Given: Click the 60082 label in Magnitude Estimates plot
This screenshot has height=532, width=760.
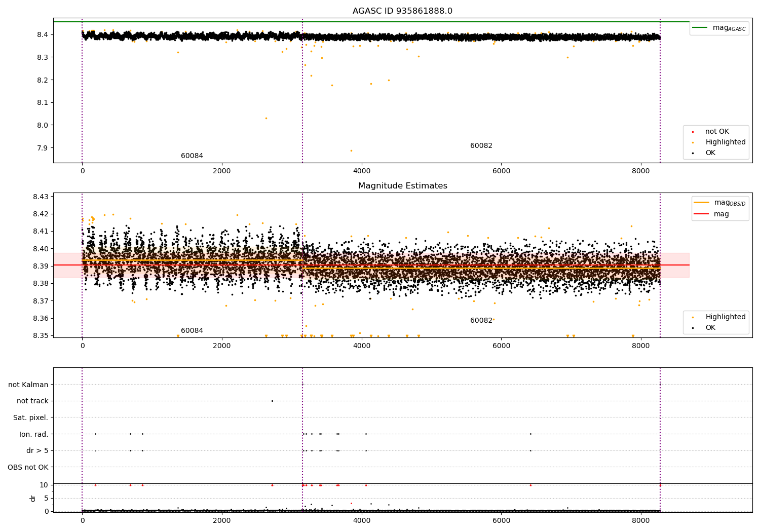Looking at the screenshot, I should click(481, 321).
